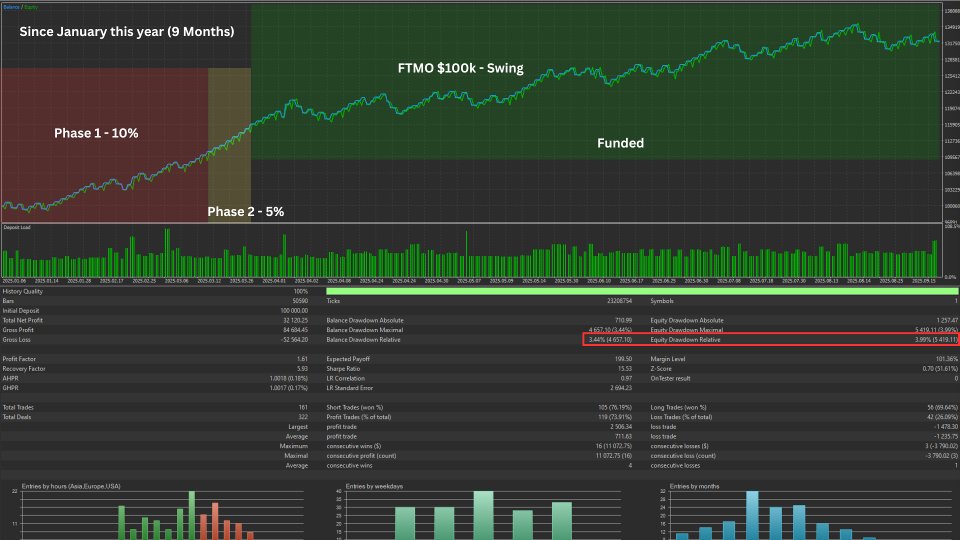Click the "Short Trades (won %)" label
The width and height of the screenshot is (960, 540).
[355, 408]
